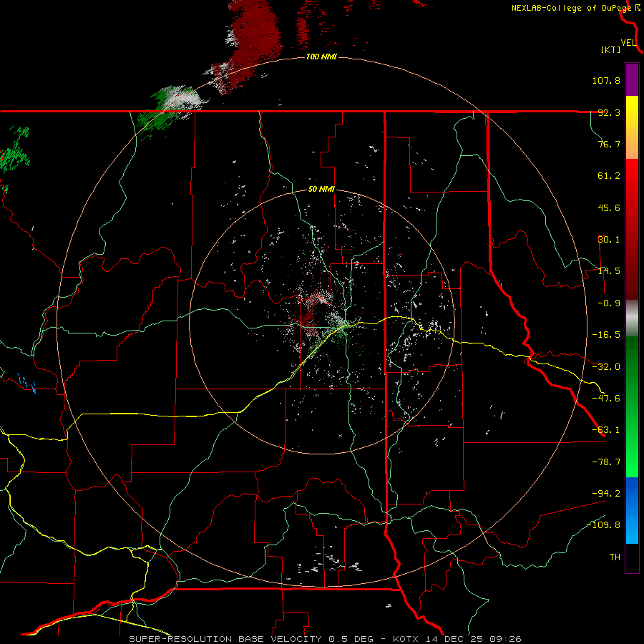Viewport: 644px width, 644px height.
Task: Click the 100 NMI range ring label
Action: coord(321,57)
